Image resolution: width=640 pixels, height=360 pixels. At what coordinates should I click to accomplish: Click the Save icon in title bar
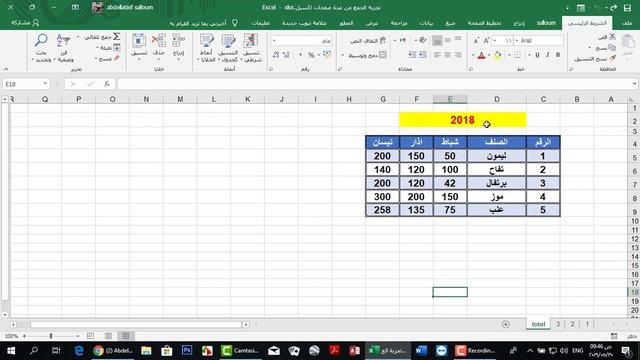tap(628, 7)
